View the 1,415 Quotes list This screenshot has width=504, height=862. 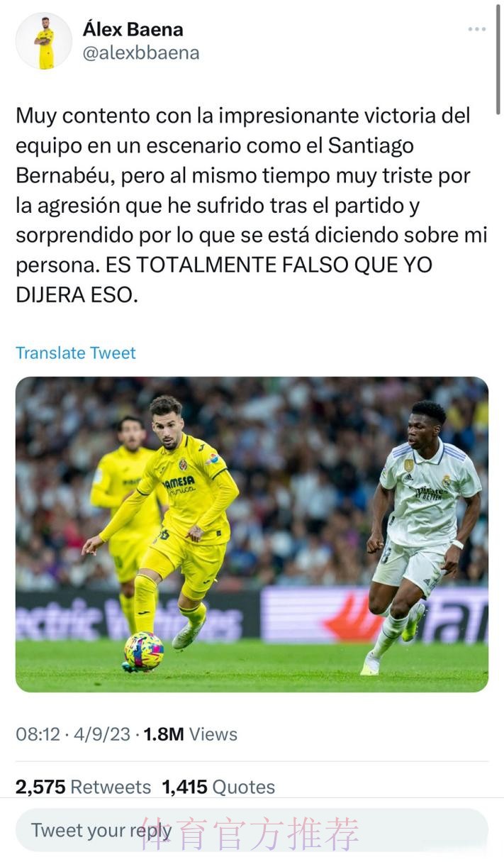coord(218,786)
